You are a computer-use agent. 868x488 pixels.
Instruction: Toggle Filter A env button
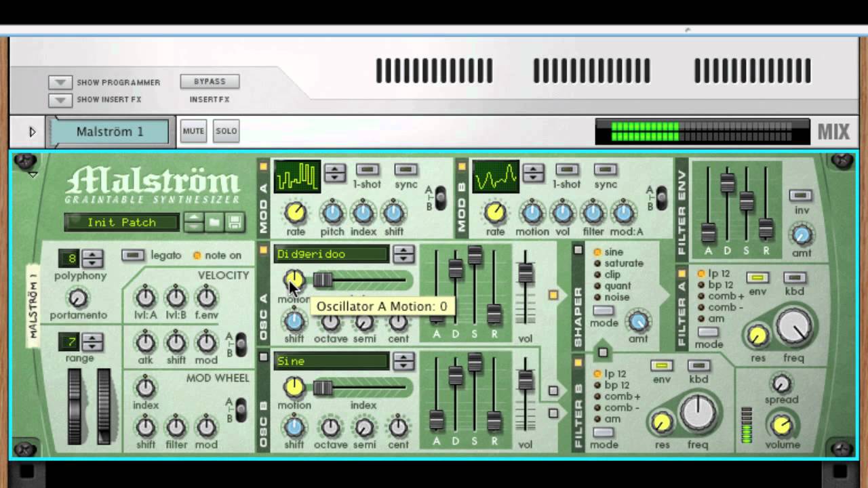click(757, 278)
